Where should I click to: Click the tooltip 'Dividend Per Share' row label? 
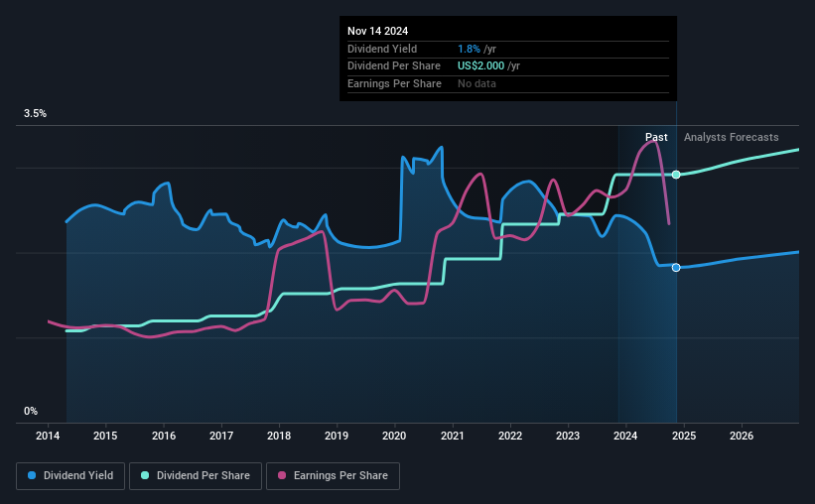click(394, 66)
